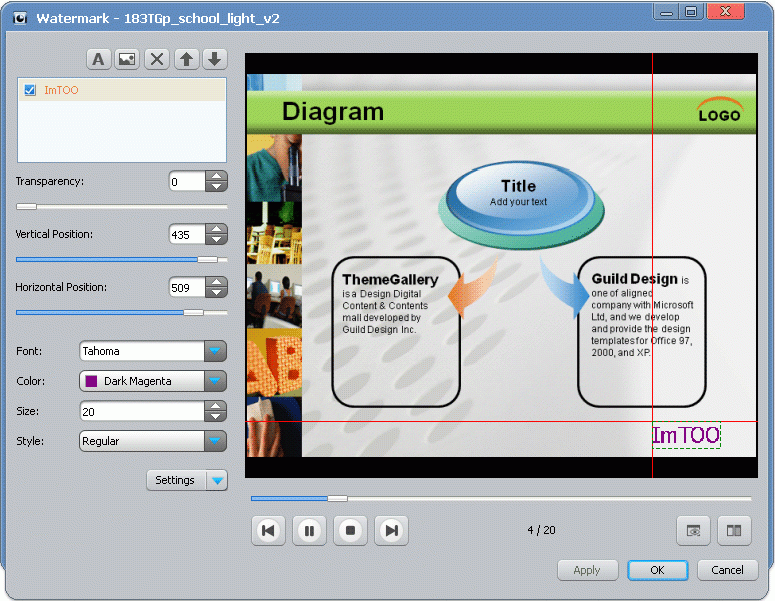Click the Dark Magenta color swatch
This screenshot has height=601, width=775.
pos(91,381)
